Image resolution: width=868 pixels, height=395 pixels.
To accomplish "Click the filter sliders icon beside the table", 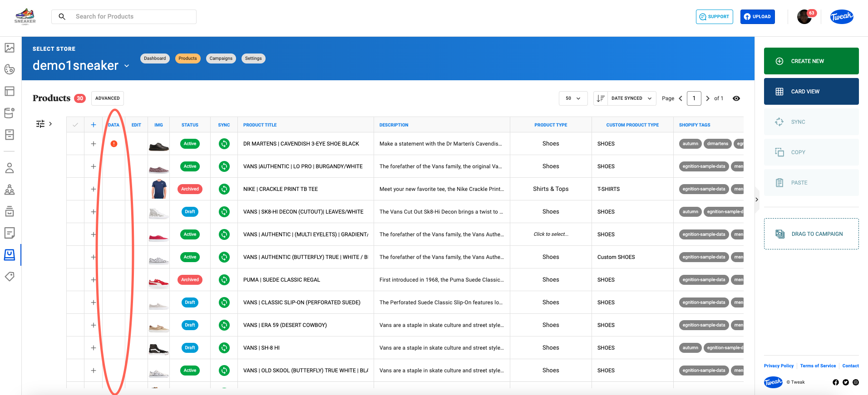I will tap(40, 124).
